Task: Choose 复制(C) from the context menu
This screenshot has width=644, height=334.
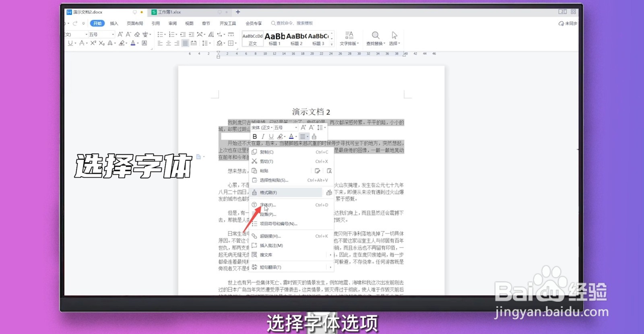Action: 291,152
